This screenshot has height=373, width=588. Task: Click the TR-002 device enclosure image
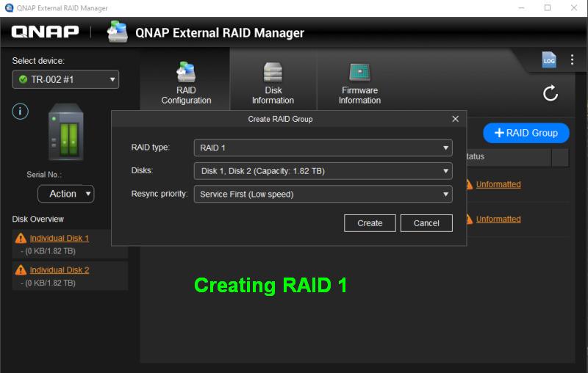[x=66, y=132]
